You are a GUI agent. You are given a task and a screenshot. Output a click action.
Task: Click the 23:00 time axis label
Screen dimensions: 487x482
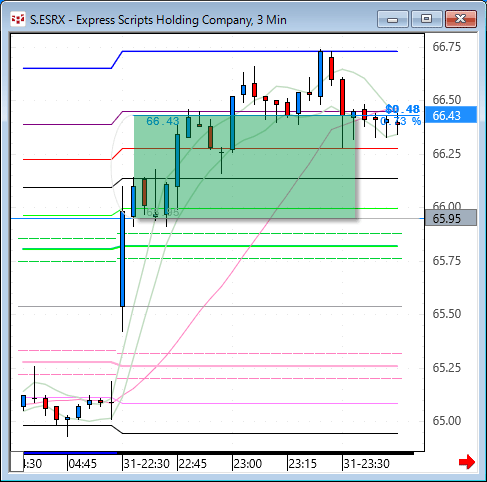click(x=247, y=464)
